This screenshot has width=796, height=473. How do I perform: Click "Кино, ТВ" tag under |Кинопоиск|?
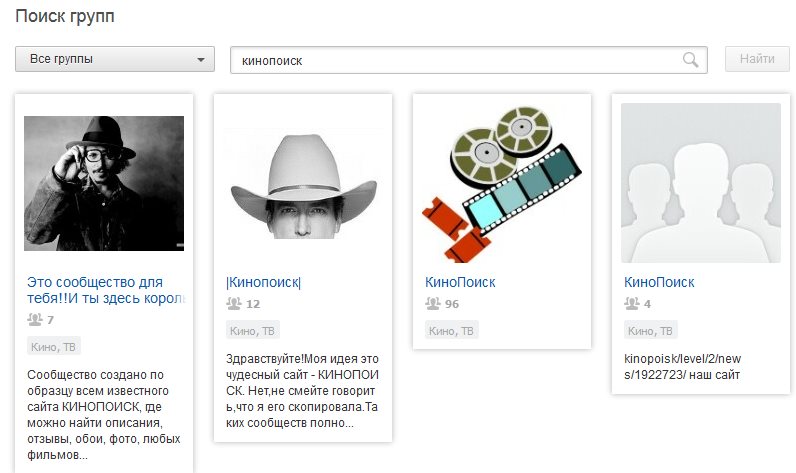click(x=252, y=331)
